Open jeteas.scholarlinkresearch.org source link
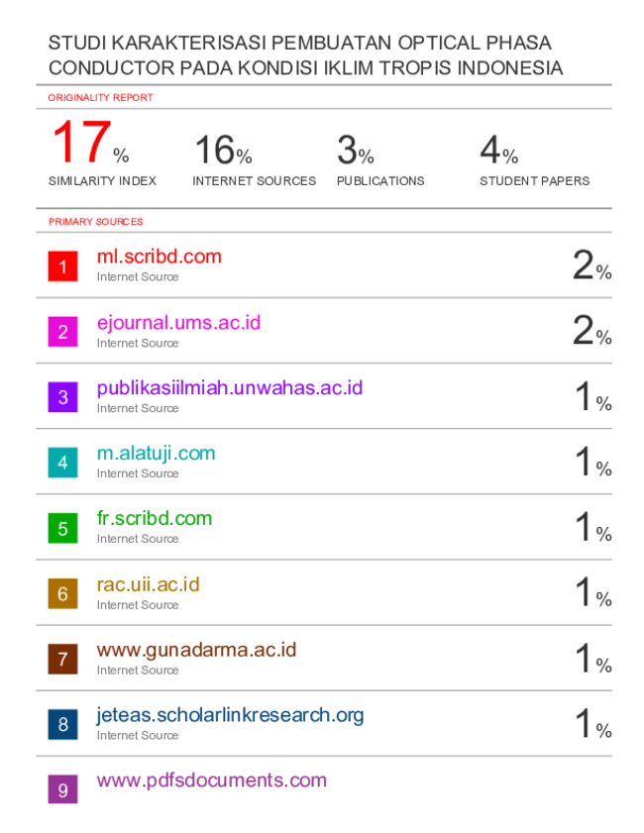The width and height of the screenshot is (644, 833). tap(230, 716)
